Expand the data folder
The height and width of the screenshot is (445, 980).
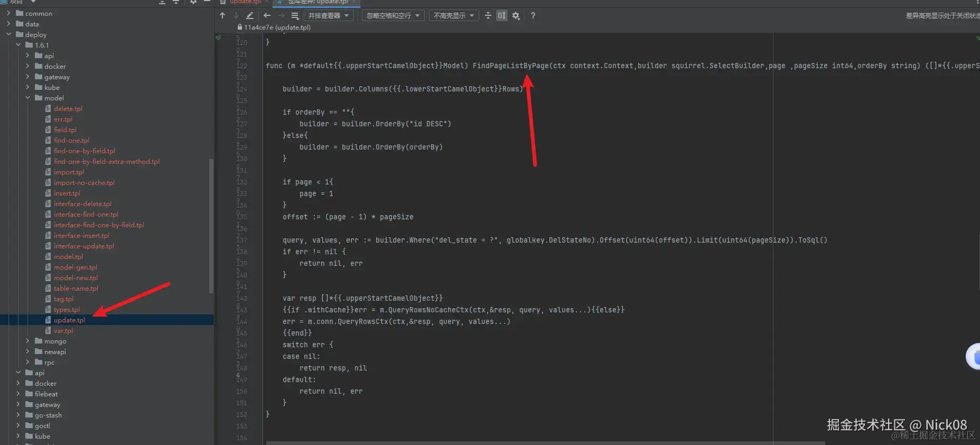8,24
